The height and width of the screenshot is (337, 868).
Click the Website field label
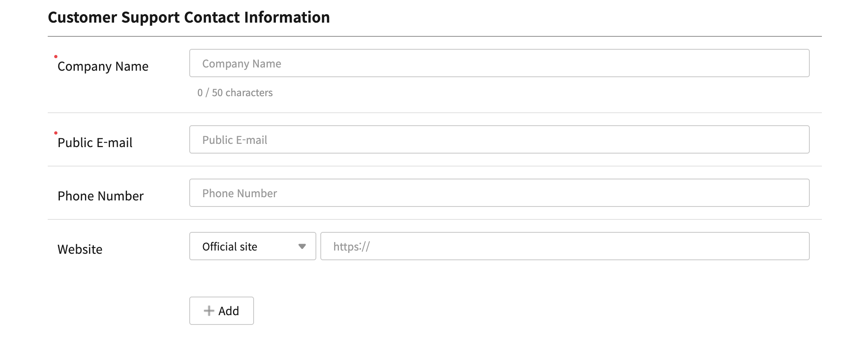[80, 249]
